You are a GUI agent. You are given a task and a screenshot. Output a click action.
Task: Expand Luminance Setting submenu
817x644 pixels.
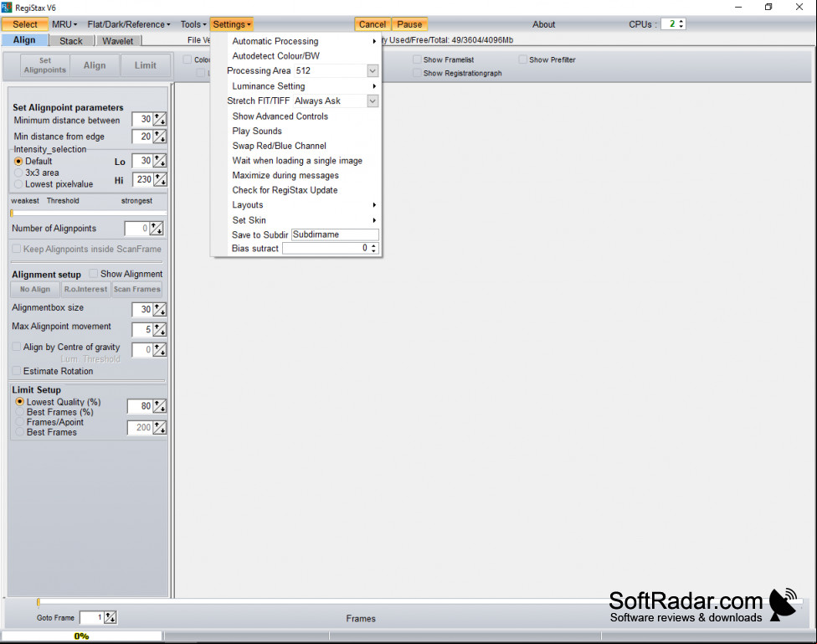(x=374, y=86)
